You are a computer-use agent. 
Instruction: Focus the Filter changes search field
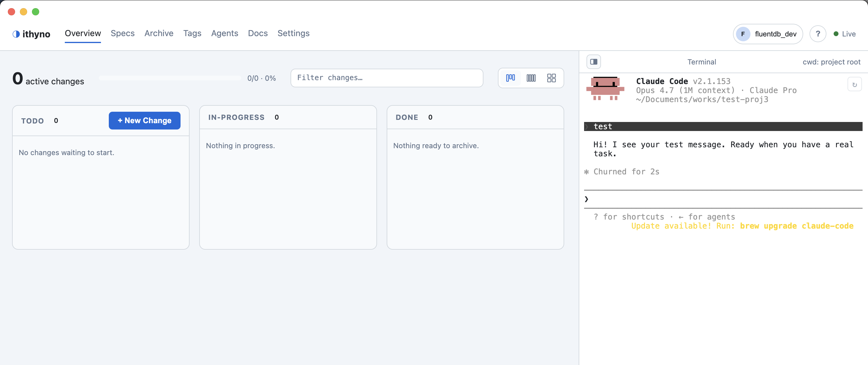[387, 78]
